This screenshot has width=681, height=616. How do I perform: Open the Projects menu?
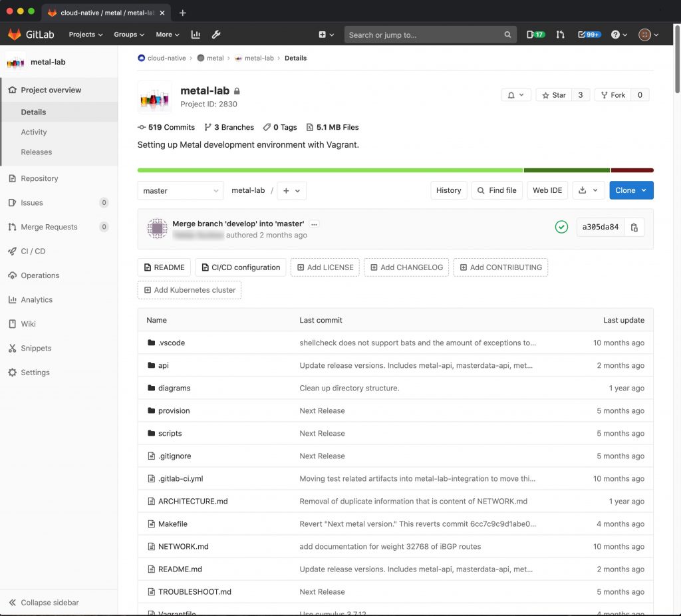(86, 35)
